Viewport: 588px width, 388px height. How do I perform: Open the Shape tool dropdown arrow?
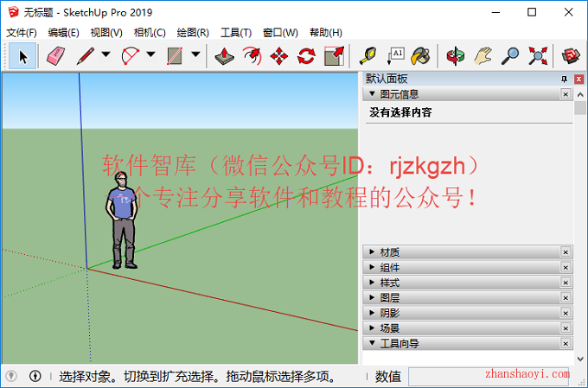click(195, 54)
